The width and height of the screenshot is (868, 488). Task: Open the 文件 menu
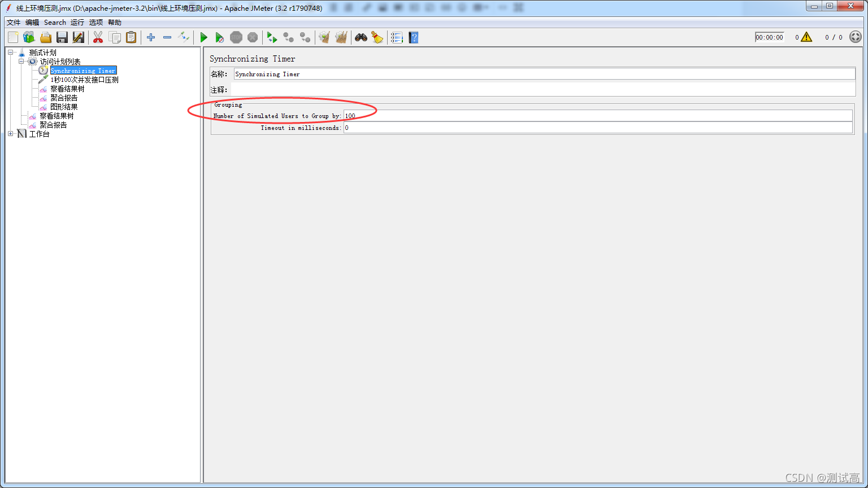pos(14,23)
